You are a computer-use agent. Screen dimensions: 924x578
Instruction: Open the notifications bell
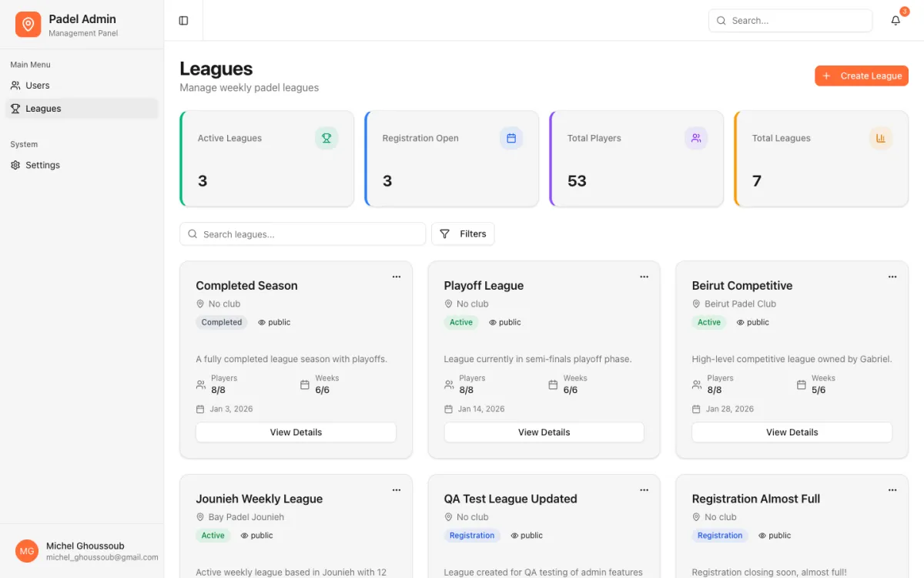[896, 21]
